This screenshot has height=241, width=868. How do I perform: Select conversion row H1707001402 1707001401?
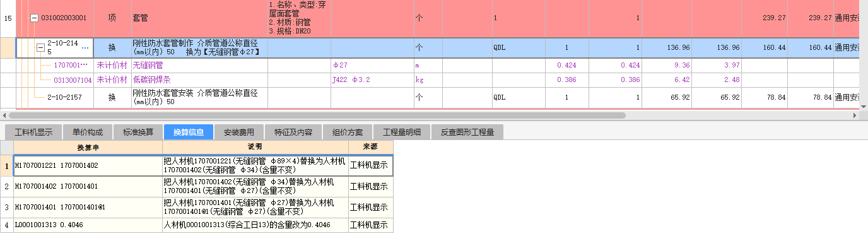196,187
